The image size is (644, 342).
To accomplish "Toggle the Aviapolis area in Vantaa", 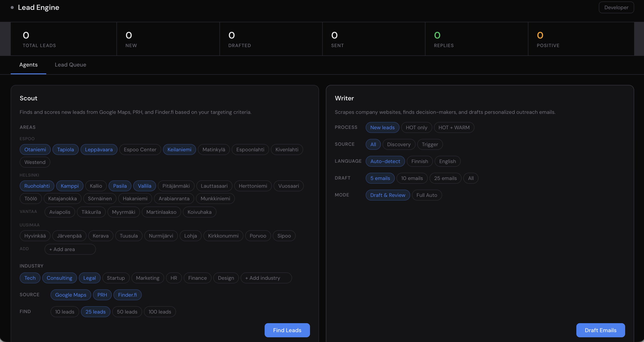I will coord(60,212).
